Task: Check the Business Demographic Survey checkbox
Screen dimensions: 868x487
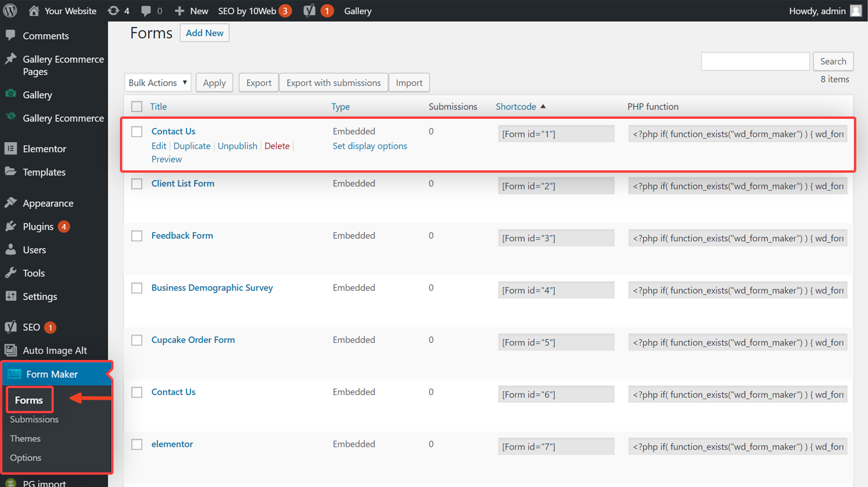Action: coord(137,288)
